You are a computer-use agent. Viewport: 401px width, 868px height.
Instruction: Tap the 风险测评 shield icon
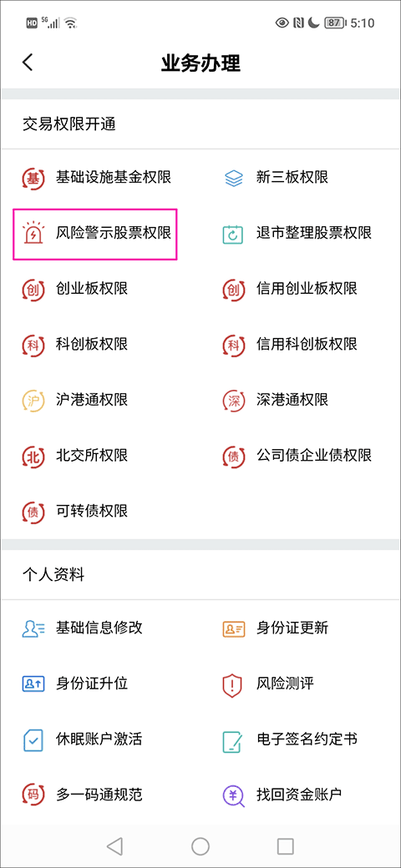click(232, 684)
